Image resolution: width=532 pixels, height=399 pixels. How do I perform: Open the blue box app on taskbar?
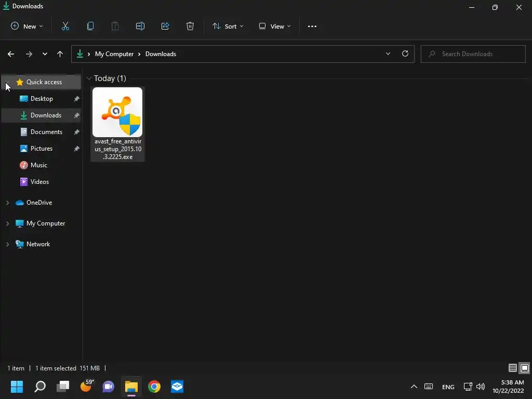click(177, 387)
